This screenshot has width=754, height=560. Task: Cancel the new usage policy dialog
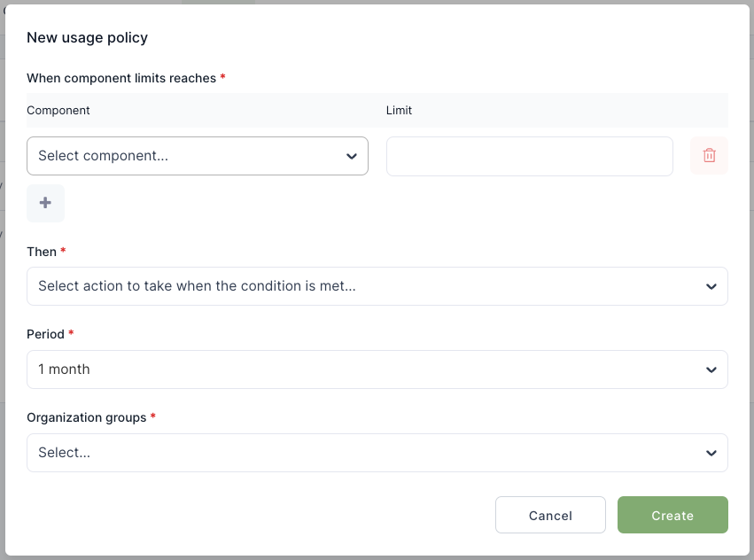(550, 515)
